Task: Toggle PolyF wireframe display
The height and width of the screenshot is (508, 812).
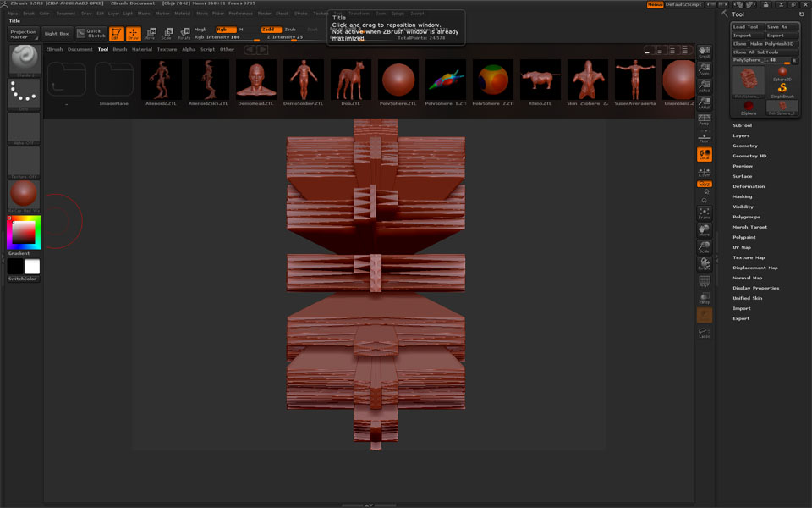Action: click(705, 281)
